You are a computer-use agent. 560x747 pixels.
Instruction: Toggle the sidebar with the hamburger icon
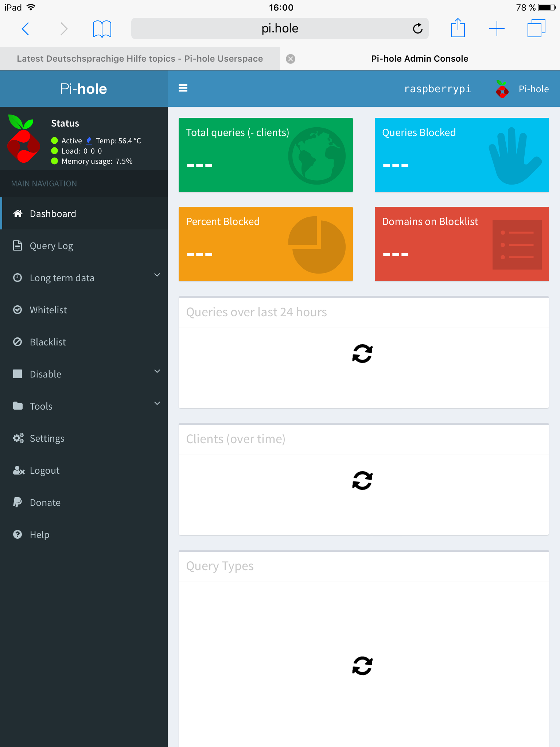[x=183, y=88]
